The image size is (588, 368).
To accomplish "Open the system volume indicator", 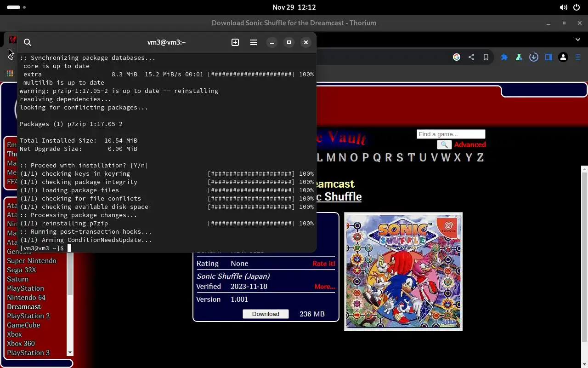I will [x=563, y=7].
